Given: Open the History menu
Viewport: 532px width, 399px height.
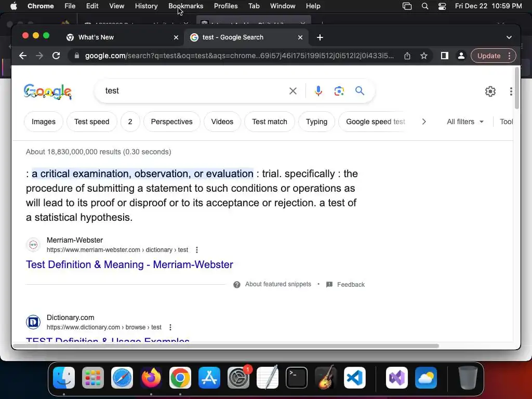Looking at the screenshot, I should (x=146, y=6).
